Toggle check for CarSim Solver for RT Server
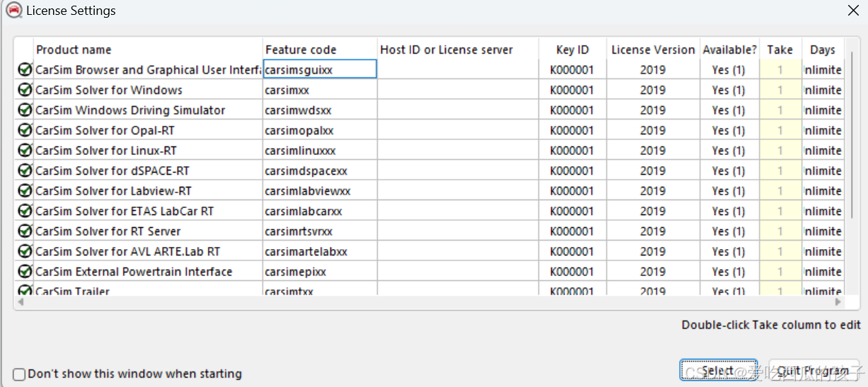The height and width of the screenshot is (387, 868). point(25,231)
